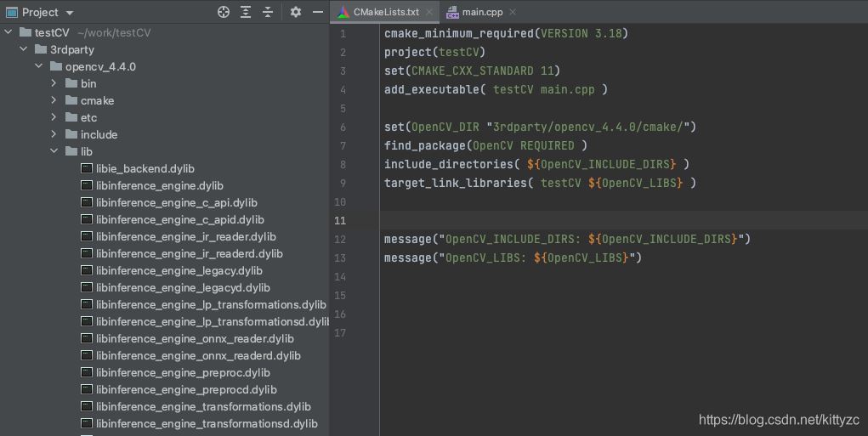Click OpenCV_DIR in line 6
This screenshot has height=436, width=868.
click(x=445, y=127)
